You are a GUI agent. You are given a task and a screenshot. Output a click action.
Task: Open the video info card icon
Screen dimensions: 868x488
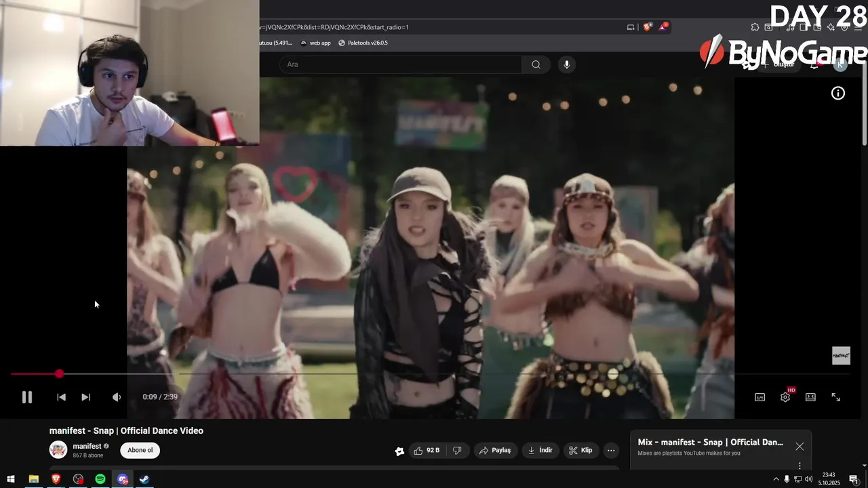[838, 94]
